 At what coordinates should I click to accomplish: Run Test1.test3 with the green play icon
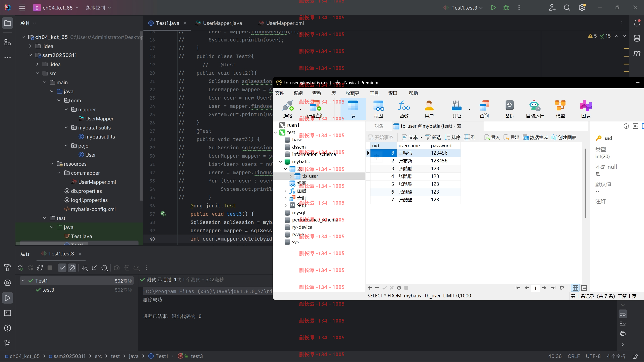pyautogui.click(x=493, y=8)
